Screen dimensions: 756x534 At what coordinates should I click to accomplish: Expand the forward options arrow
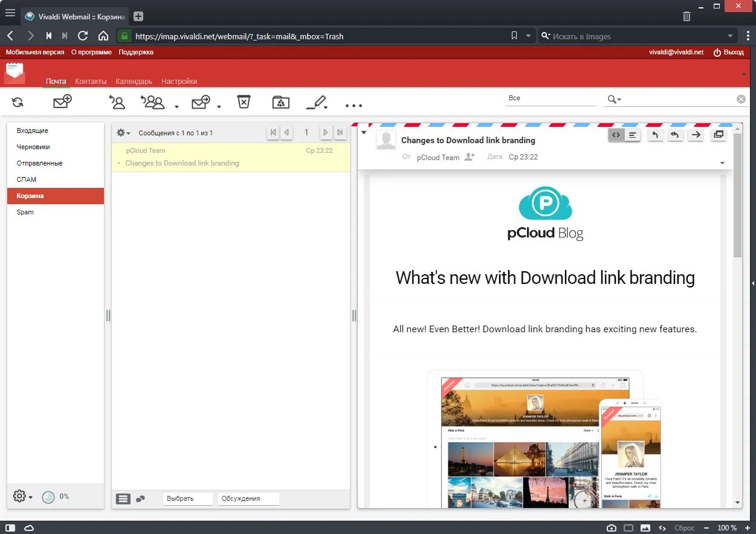(x=219, y=107)
